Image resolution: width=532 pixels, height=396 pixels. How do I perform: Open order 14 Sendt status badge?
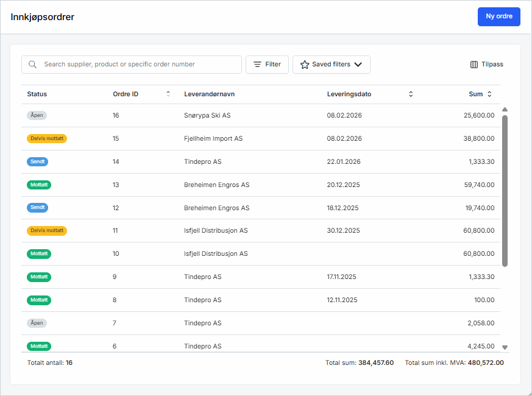(x=37, y=161)
